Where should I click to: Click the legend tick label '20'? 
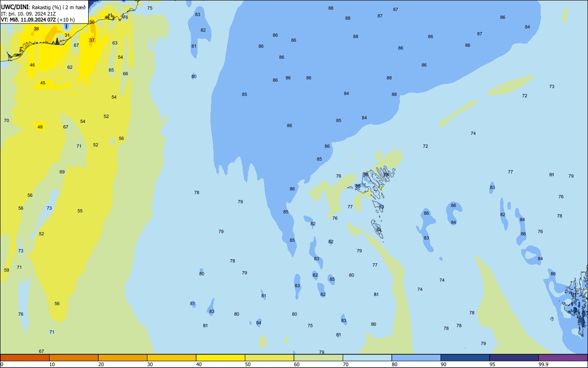click(101, 364)
